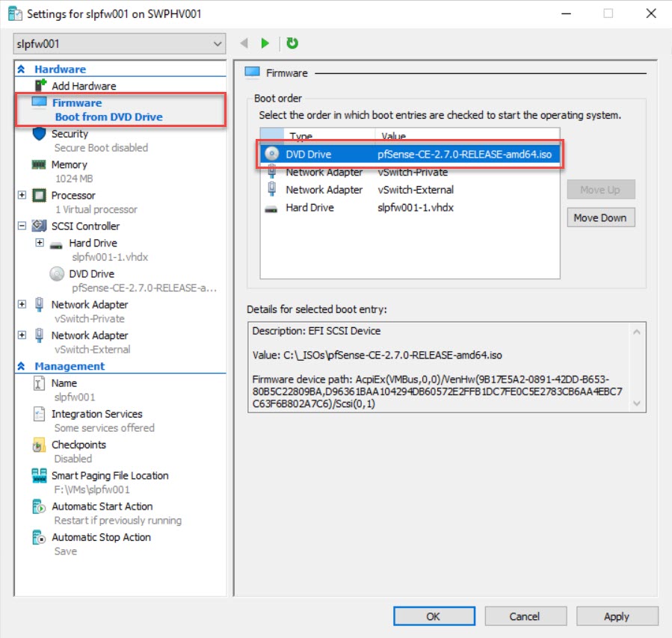
Task: Expand the Processor tree node
Action: [22, 196]
